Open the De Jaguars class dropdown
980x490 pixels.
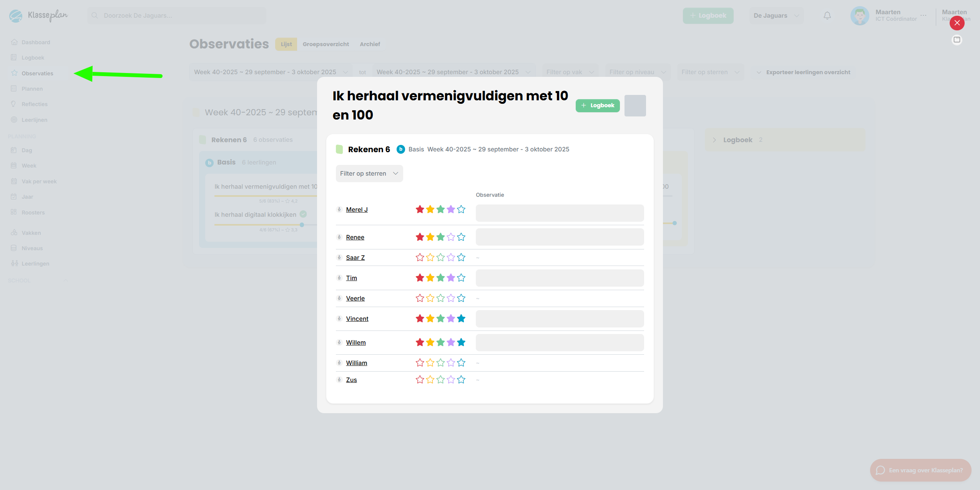coord(776,16)
